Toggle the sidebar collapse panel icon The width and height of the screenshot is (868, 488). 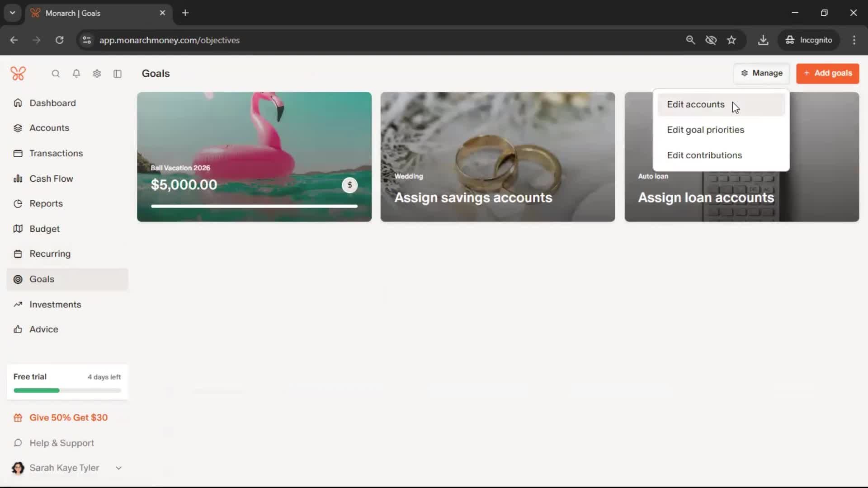click(118, 74)
